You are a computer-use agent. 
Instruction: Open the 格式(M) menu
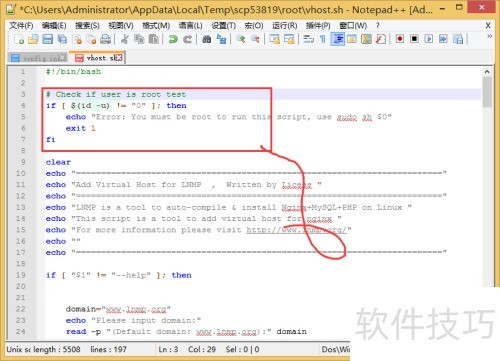click(156, 25)
